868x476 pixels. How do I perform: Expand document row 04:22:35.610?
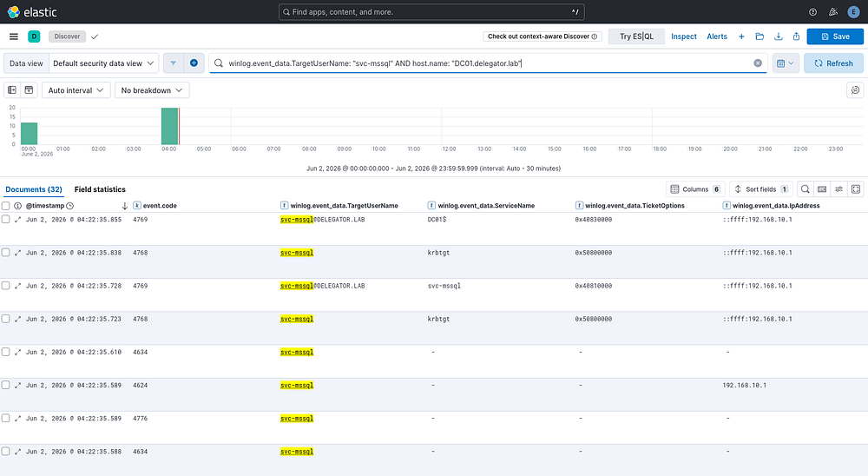pyautogui.click(x=17, y=352)
